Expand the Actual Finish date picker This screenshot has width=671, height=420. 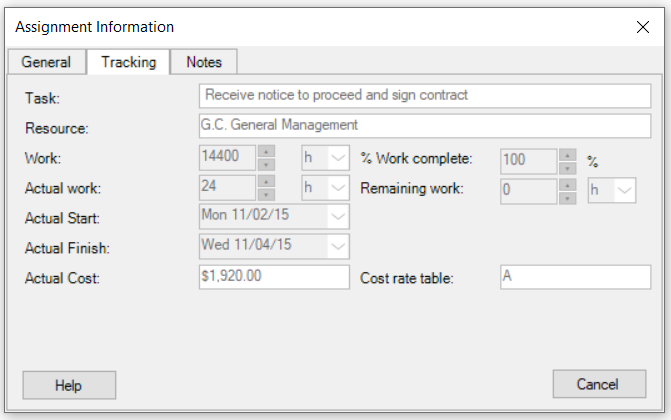pyautogui.click(x=338, y=246)
